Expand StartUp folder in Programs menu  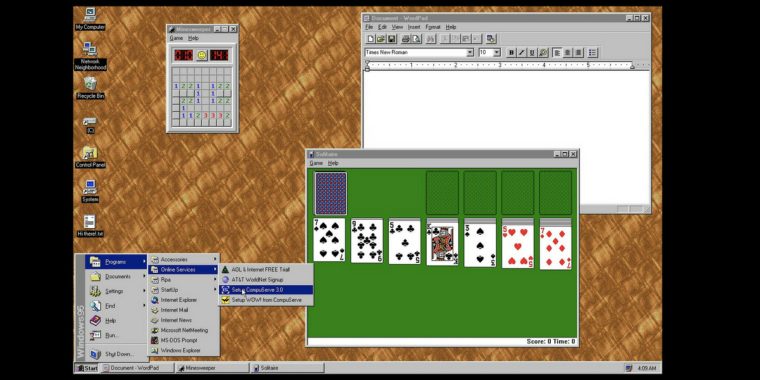click(183, 290)
